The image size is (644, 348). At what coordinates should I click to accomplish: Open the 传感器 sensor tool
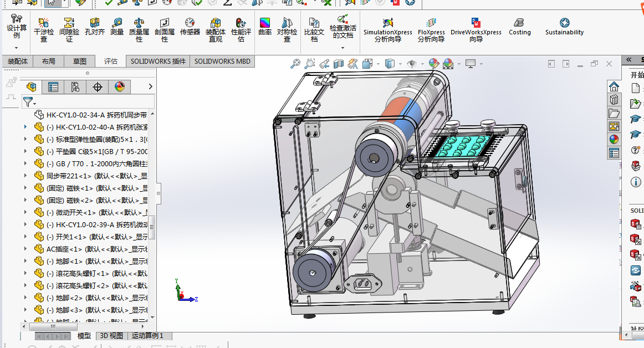point(190,26)
